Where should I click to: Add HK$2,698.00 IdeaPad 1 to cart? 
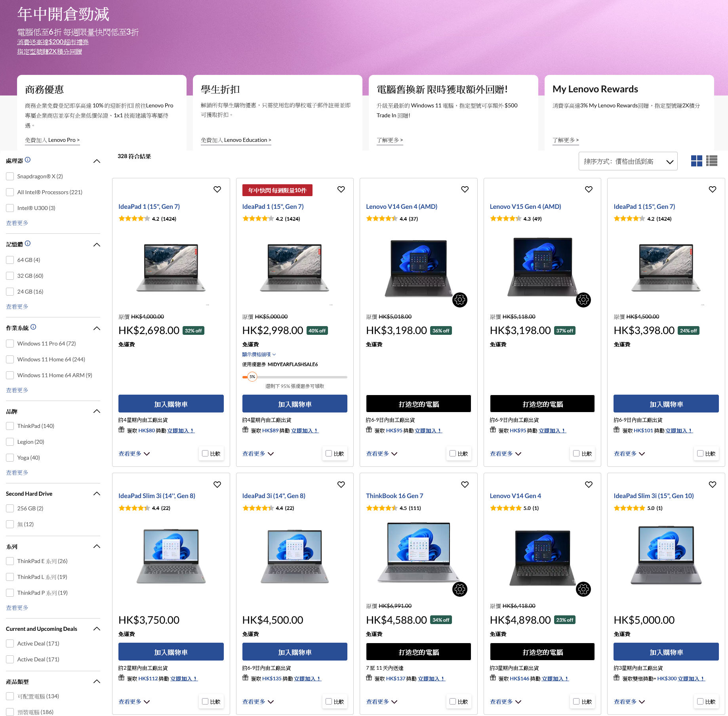tap(171, 404)
